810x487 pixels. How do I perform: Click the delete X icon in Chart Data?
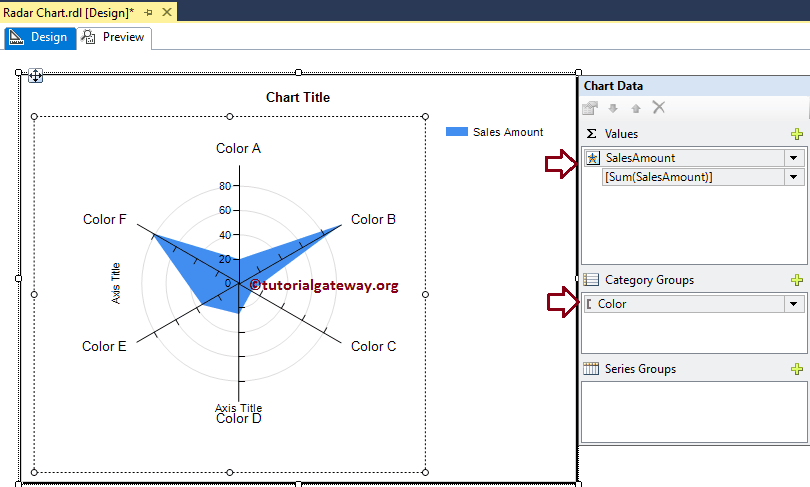[659, 107]
